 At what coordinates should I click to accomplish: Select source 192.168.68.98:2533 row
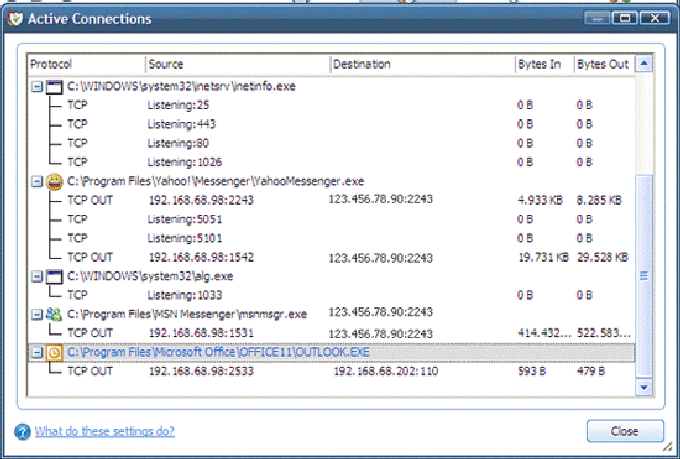coord(331,371)
